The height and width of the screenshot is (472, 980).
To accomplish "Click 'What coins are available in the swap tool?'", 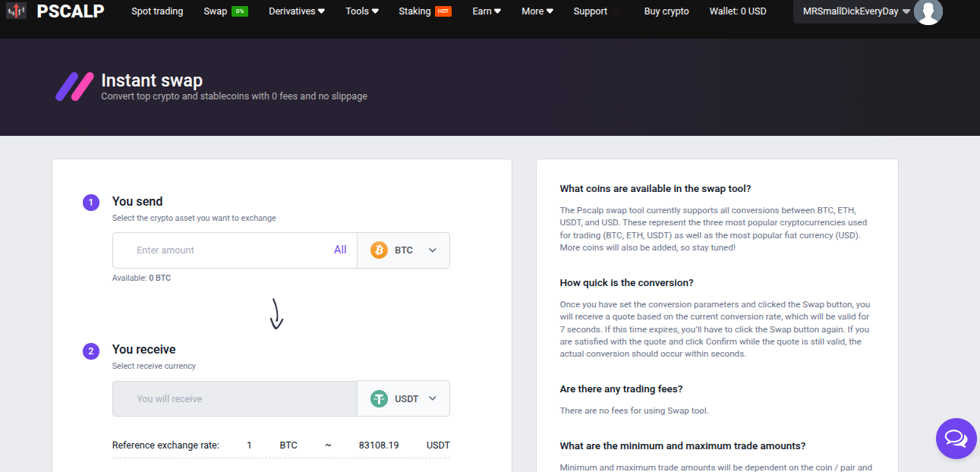I will pos(655,189).
